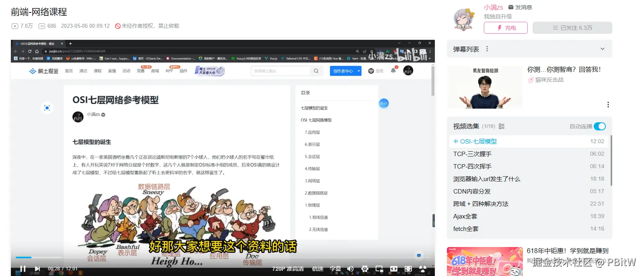Expand the 弹幕列表 panel chevron
The width and height of the screenshot is (644, 276).
(x=603, y=49)
